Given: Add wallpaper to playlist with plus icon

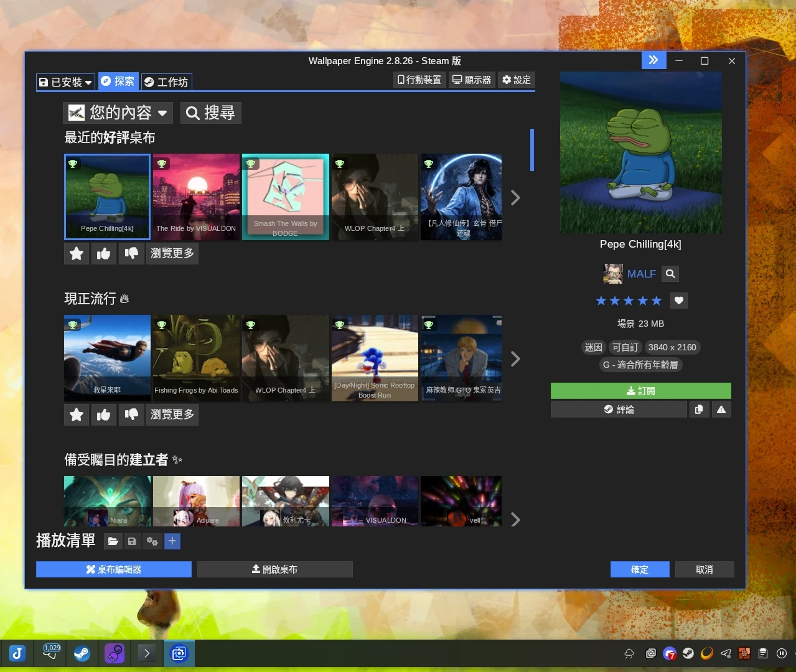Looking at the screenshot, I should click(x=172, y=541).
